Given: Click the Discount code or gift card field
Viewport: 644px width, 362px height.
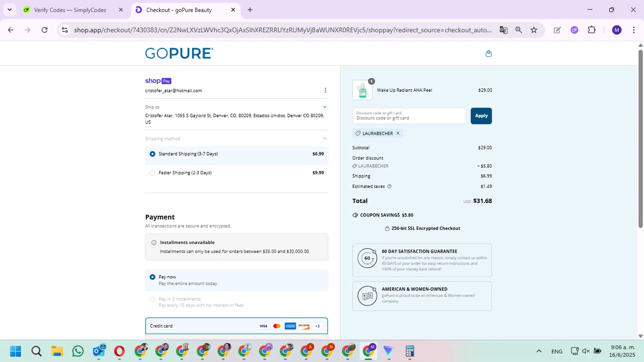Looking at the screenshot, I should [x=409, y=116].
